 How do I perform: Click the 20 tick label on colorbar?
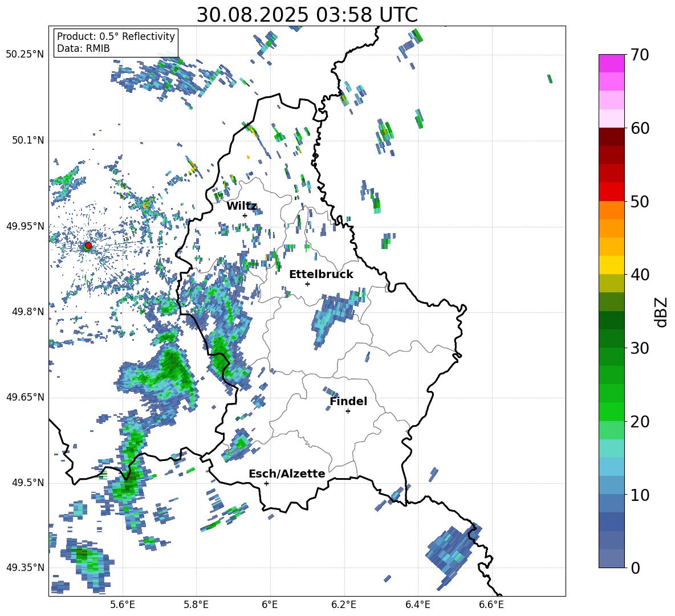pos(639,421)
